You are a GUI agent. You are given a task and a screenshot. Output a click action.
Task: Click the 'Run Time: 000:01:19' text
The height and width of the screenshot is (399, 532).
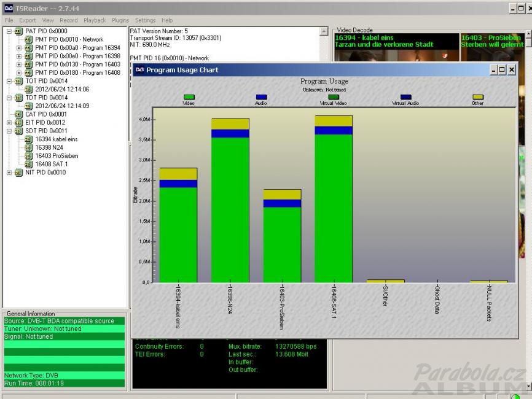[34, 384]
